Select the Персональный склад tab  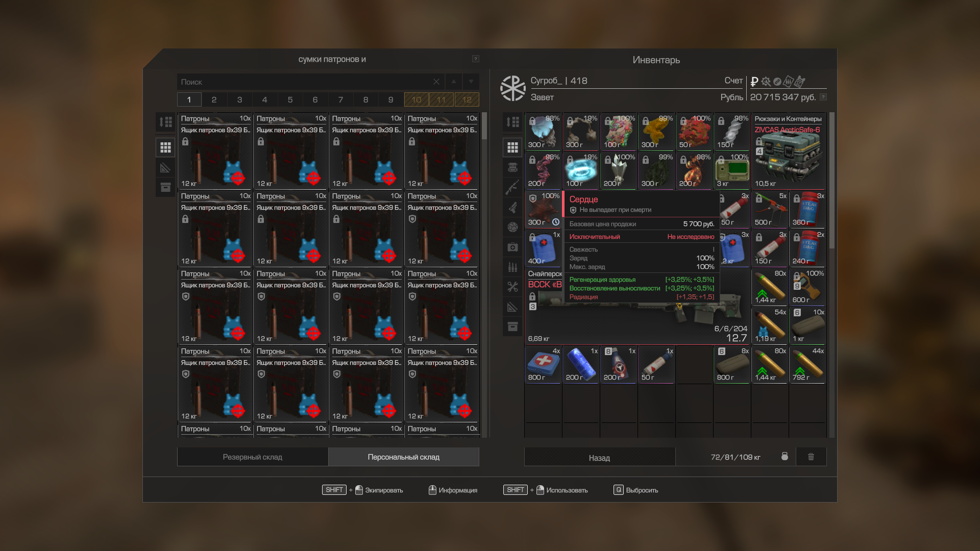pyautogui.click(x=404, y=457)
